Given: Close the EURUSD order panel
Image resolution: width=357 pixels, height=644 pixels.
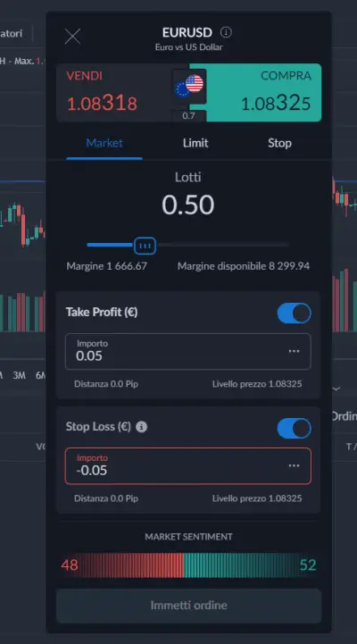Looking at the screenshot, I should click(72, 37).
